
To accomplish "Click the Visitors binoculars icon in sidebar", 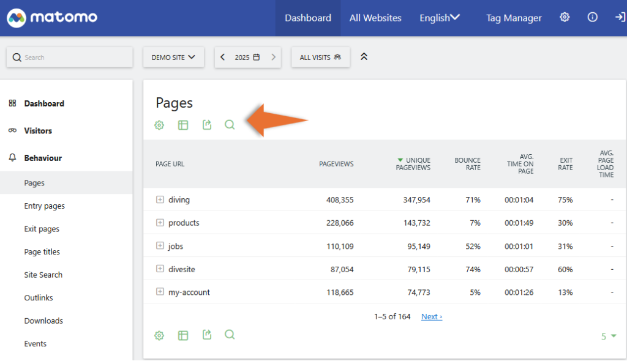I will [x=12, y=130].
